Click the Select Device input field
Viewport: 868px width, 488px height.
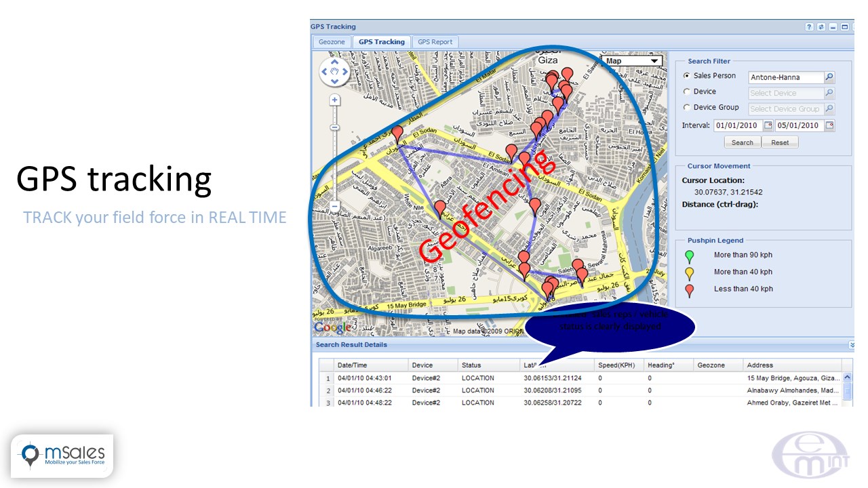coord(786,93)
